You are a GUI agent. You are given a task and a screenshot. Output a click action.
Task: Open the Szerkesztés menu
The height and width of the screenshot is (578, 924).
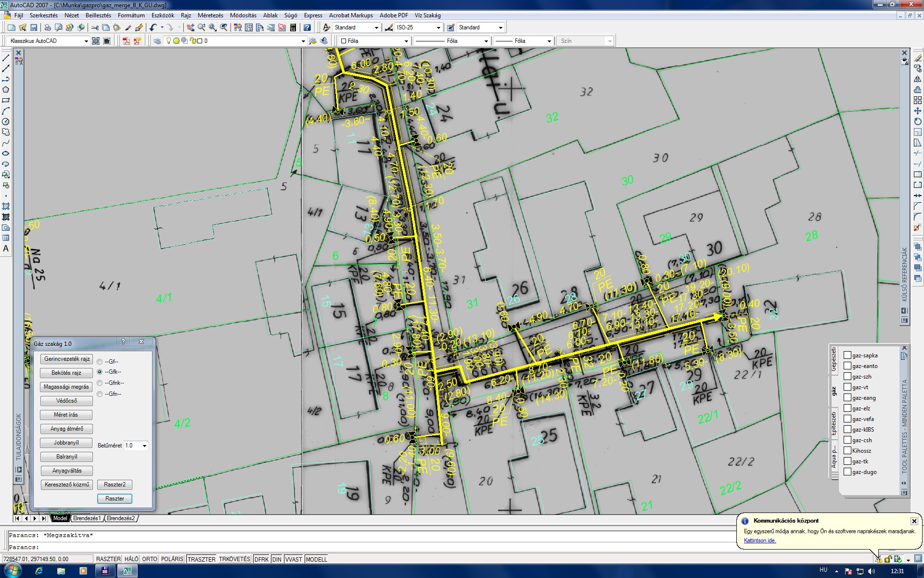click(x=44, y=15)
